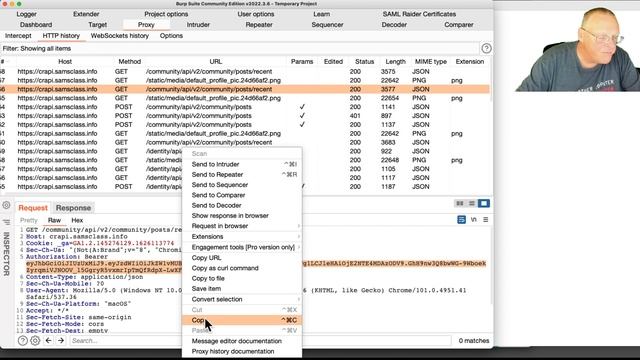The height and width of the screenshot is (360, 640).
Task: Switch to the Pretty view tab
Action: click(x=29, y=220)
